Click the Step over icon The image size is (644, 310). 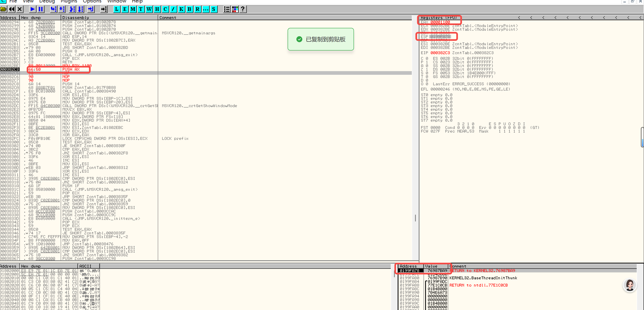(x=62, y=9)
